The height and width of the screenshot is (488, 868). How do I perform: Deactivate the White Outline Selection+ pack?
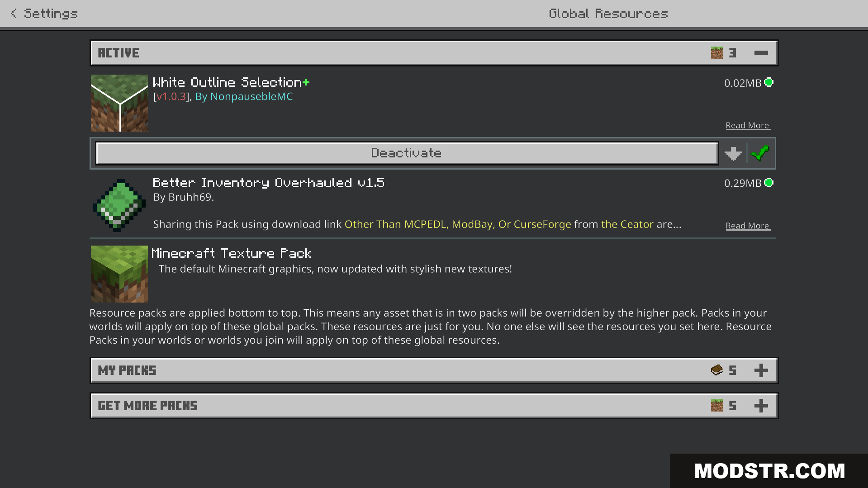[406, 153]
